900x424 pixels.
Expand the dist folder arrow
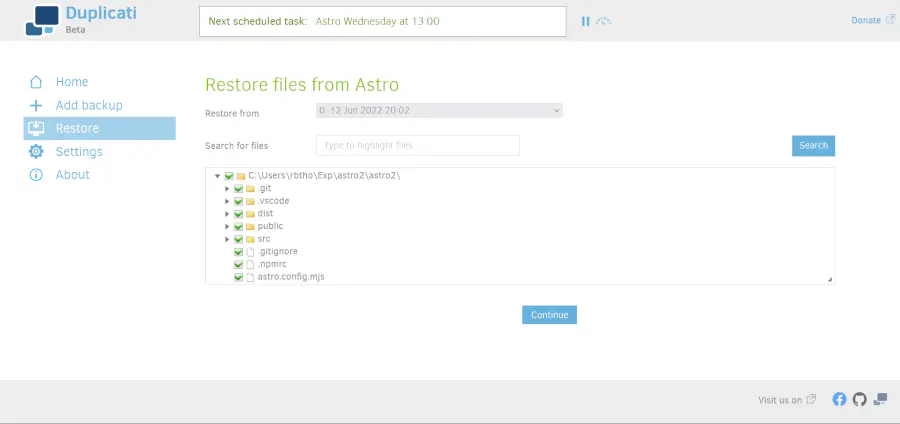pyautogui.click(x=227, y=214)
